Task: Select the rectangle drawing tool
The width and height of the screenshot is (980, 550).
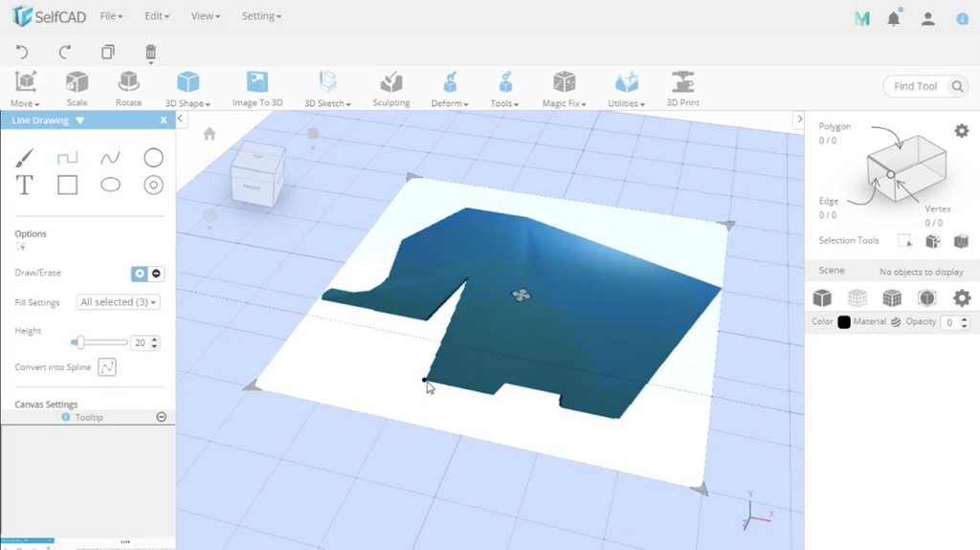Action: tap(68, 185)
